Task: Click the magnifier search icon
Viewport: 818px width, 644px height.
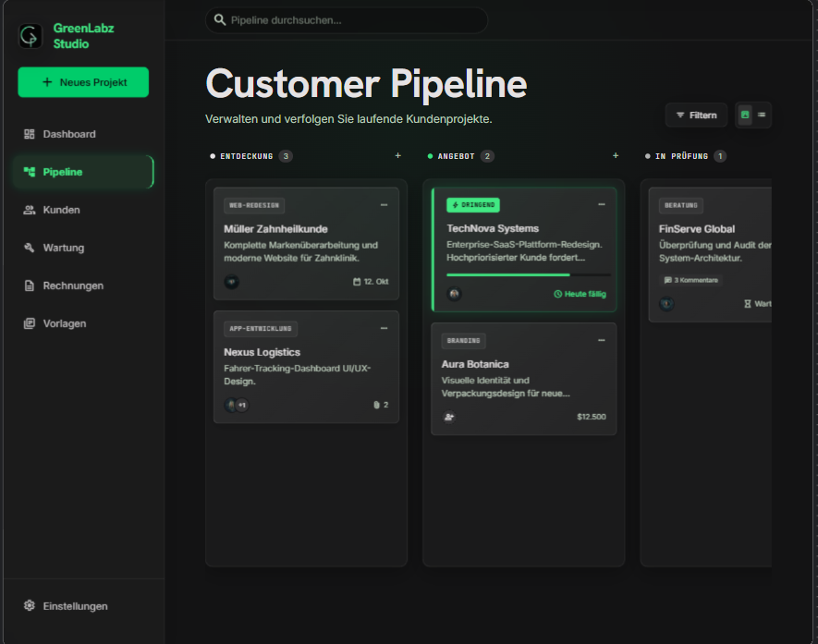Action: (x=220, y=19)
